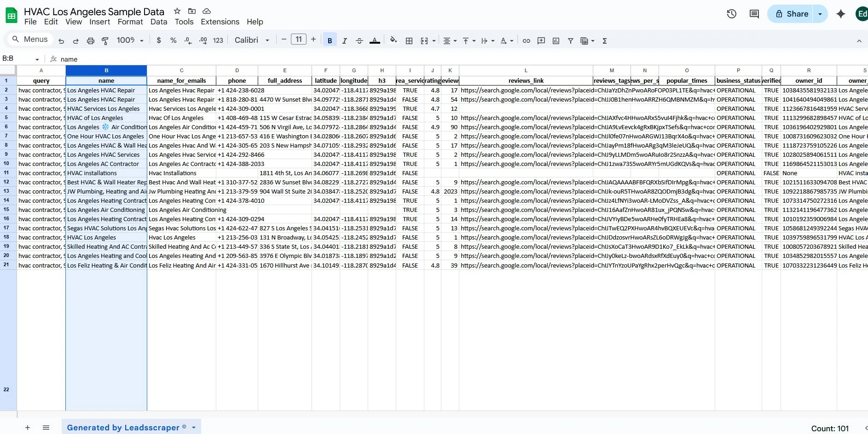
Task: Select column C header
Action: tap(181, 70)
